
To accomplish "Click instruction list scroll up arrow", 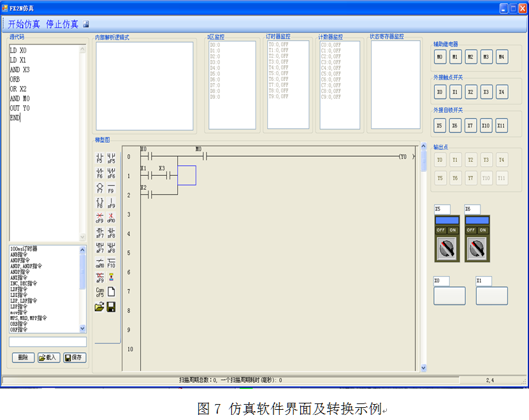I will (x=83, y=250).
